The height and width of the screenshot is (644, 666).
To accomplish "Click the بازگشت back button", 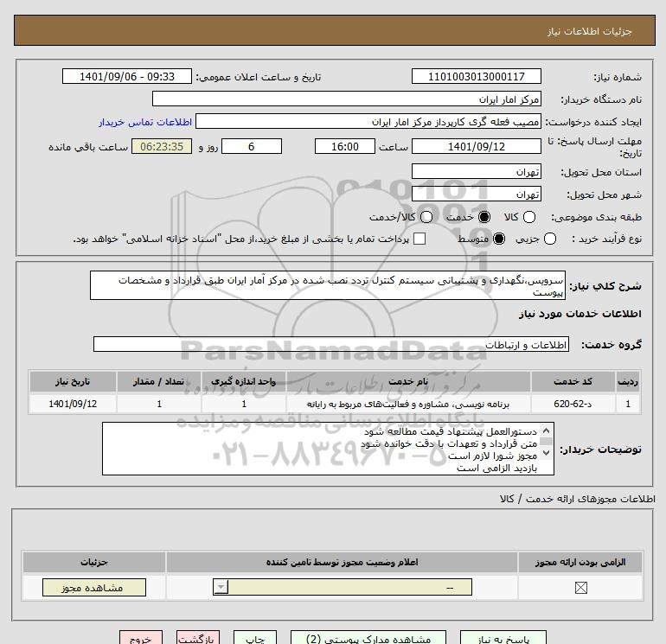I will (198, 638).
